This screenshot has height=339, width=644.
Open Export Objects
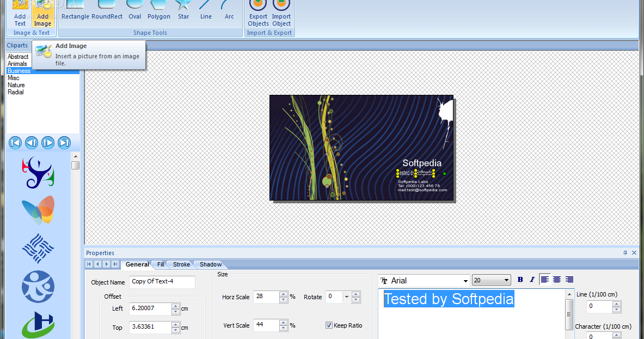click(258, 14)
